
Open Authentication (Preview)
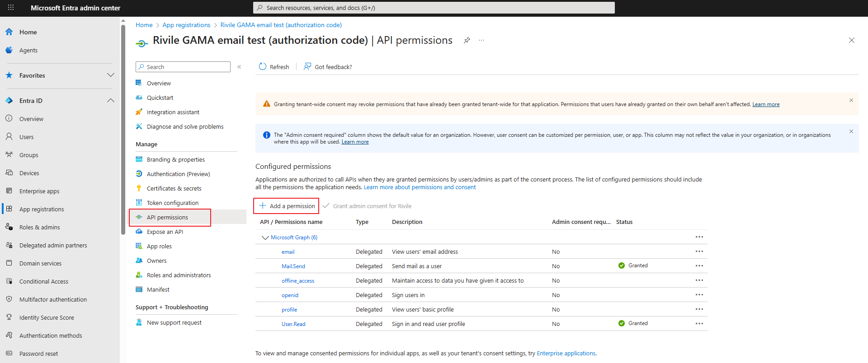179,174
